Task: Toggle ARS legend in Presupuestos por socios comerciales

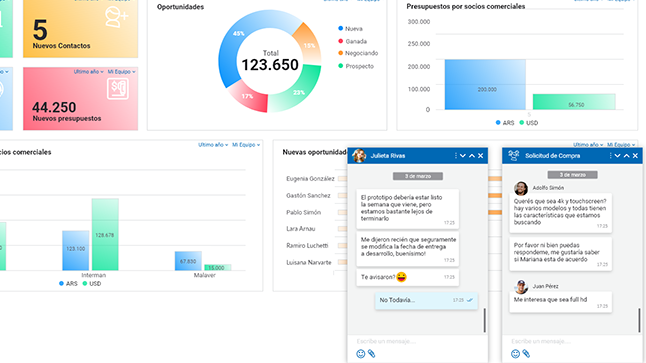Action: pyautogui.click(x=505, y=123)
